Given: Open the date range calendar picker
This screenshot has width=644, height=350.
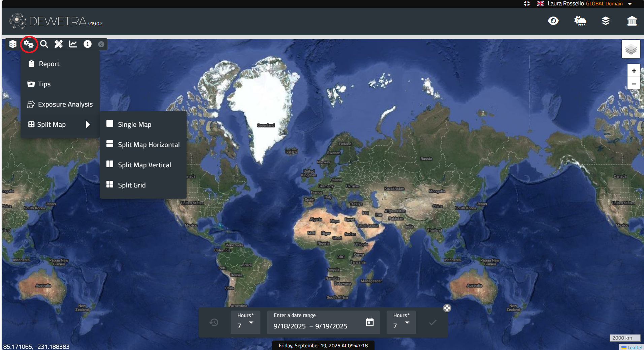Looking at the screenshot, I should pyautogui.click(x=370, y=322).
